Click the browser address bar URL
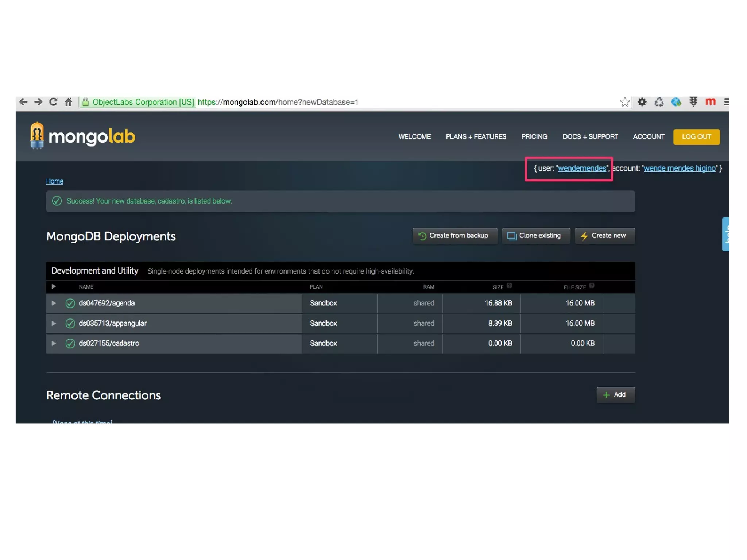The image size is (747, 560). 278,102
